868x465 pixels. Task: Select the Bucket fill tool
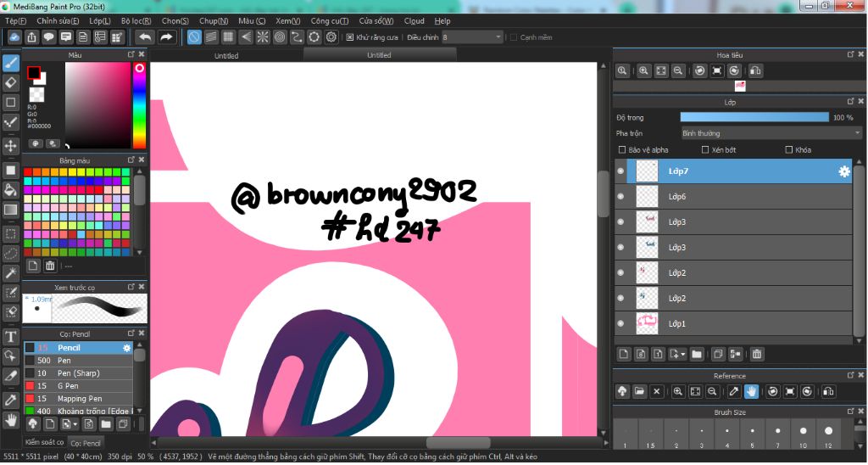tap(10, 190)
